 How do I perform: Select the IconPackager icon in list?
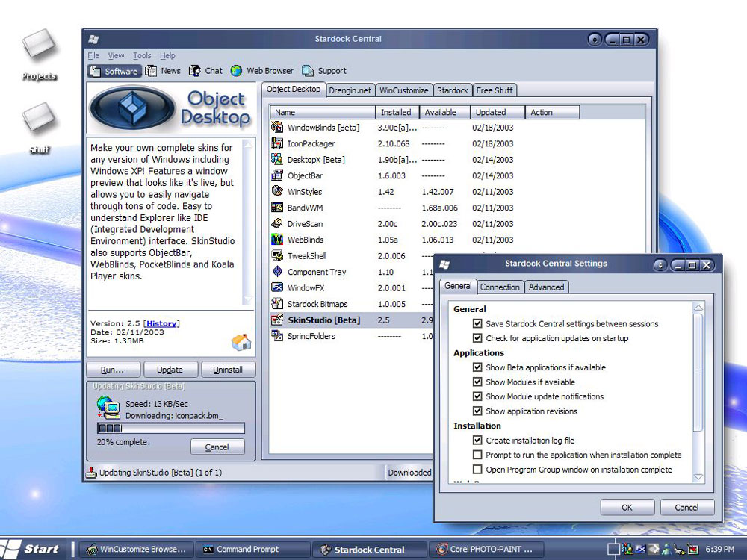click(276, 143)
